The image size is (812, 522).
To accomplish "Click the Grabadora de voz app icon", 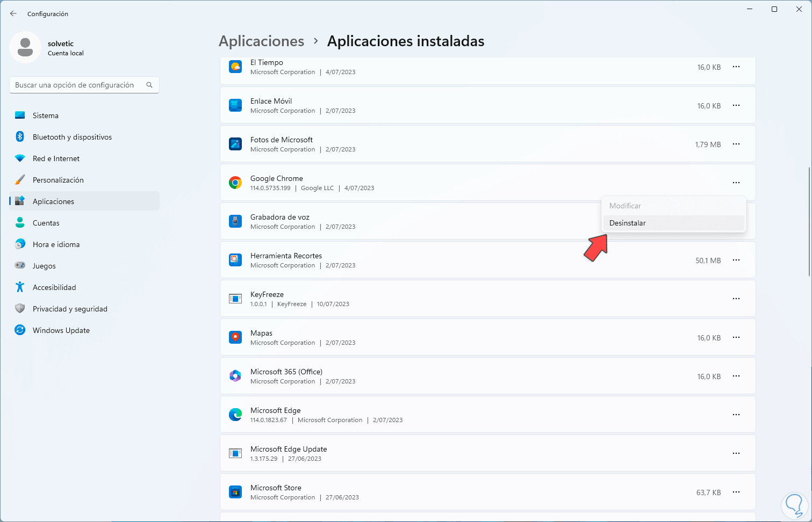I will (235, 222).
